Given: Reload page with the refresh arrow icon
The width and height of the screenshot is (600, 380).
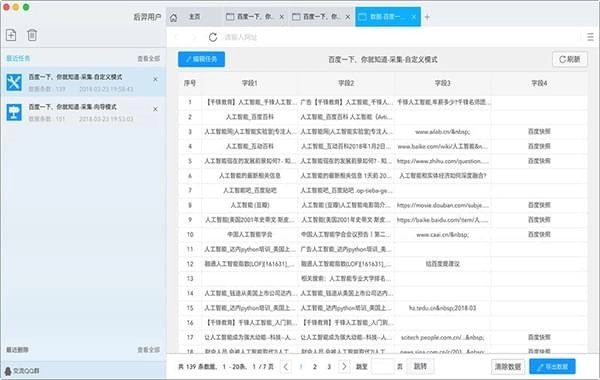Looking at the screenshot, I should tap(213, 37).
